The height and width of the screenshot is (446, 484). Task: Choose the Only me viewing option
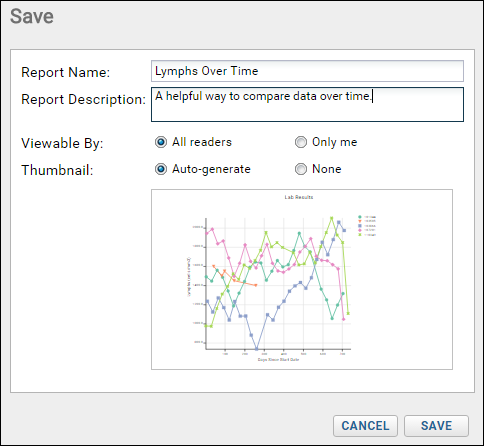[301, 142]
